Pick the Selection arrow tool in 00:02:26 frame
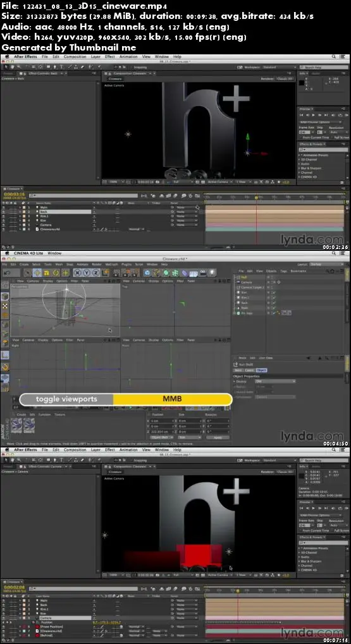Screen dimensions: 351x644 [x=7, y=67]
